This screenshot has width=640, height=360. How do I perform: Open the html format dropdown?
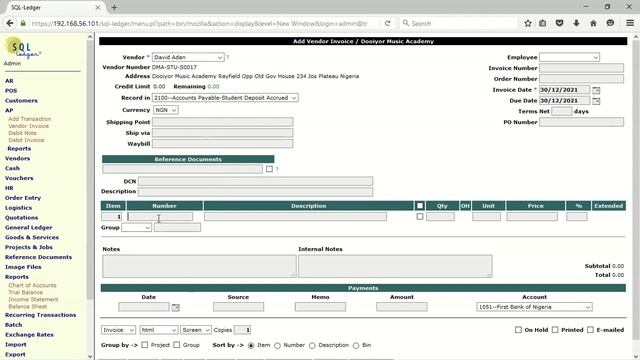click(158, 330)
